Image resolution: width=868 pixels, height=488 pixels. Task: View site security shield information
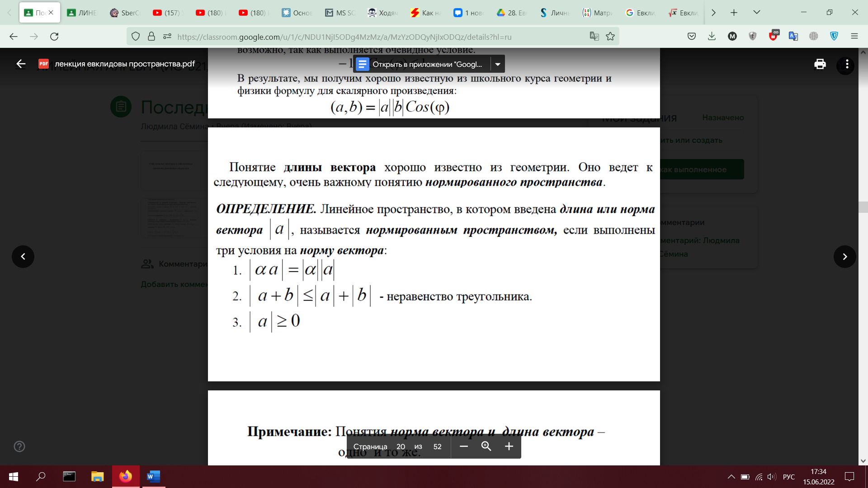pyautogui.click(x=136, y=37)
